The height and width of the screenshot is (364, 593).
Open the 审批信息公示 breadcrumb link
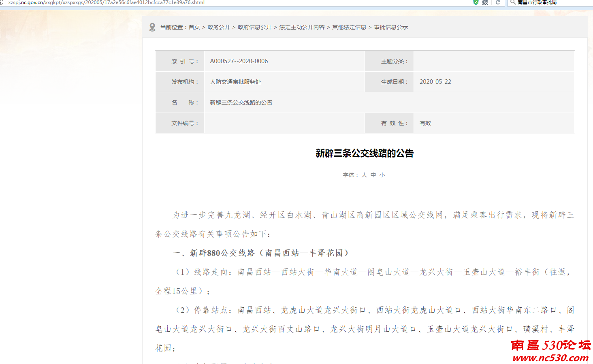[391, 27]
